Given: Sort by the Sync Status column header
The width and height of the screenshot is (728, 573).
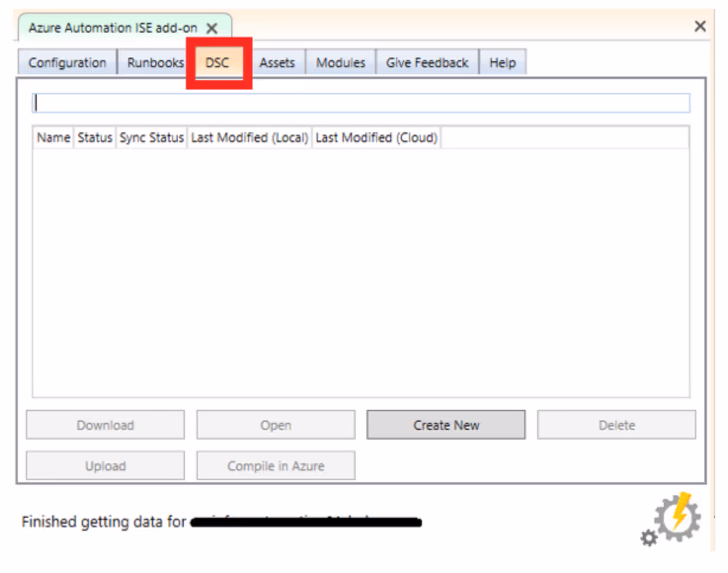Looking at the screenshot, I should [x=152, y=138].
